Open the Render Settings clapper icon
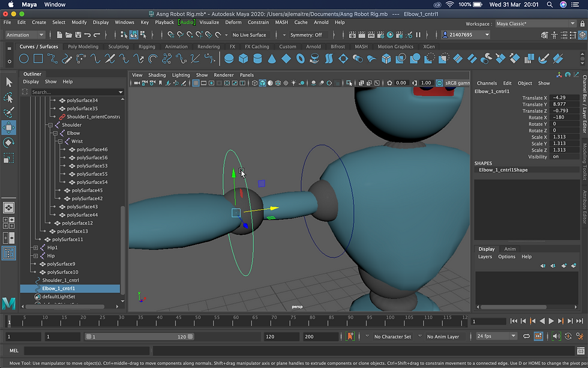588x368 pixels. (x=380, y=35)
